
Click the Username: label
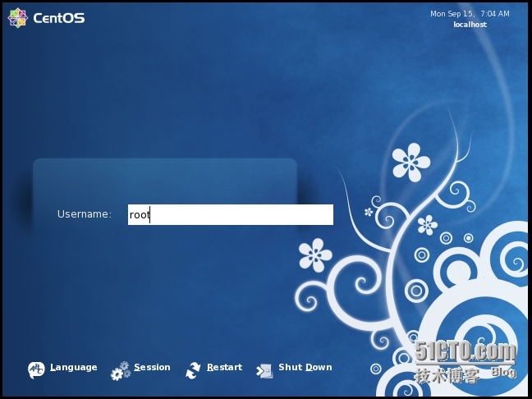pyautogui.click(x=85, y=214)
